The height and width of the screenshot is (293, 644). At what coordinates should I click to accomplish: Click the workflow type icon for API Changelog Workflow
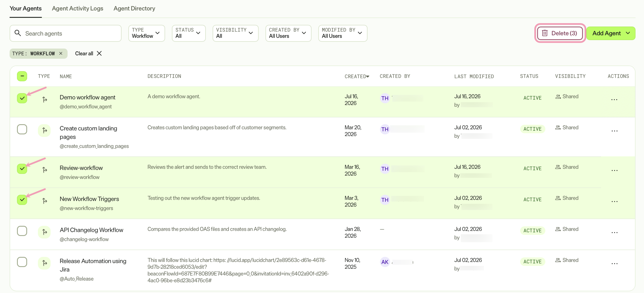[x=44, y=232]
